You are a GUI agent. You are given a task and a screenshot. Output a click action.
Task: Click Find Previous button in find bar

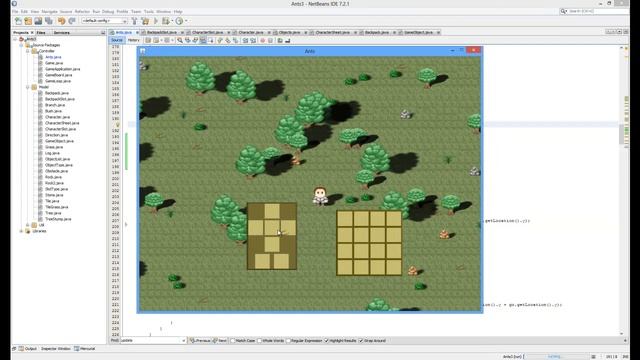point(200,340)
